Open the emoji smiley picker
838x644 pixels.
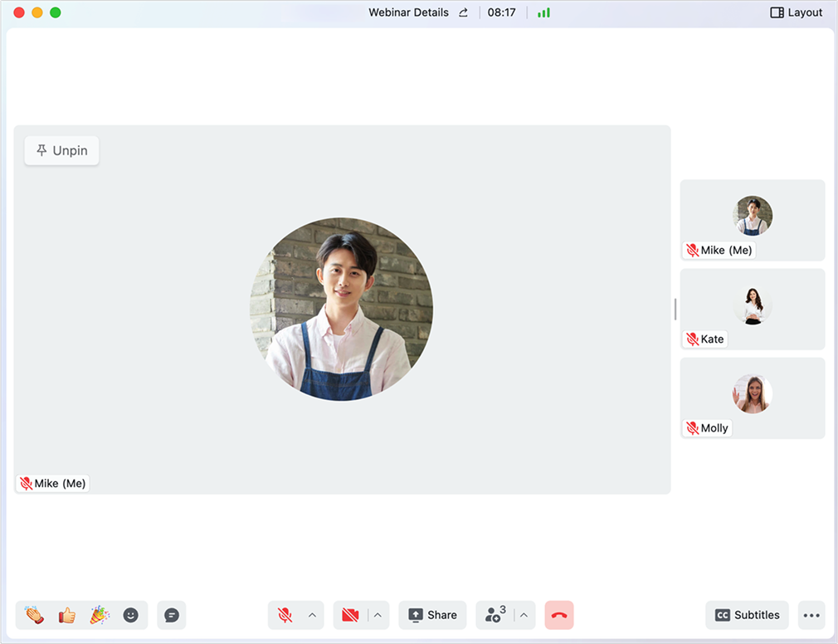tap(131, 615)
